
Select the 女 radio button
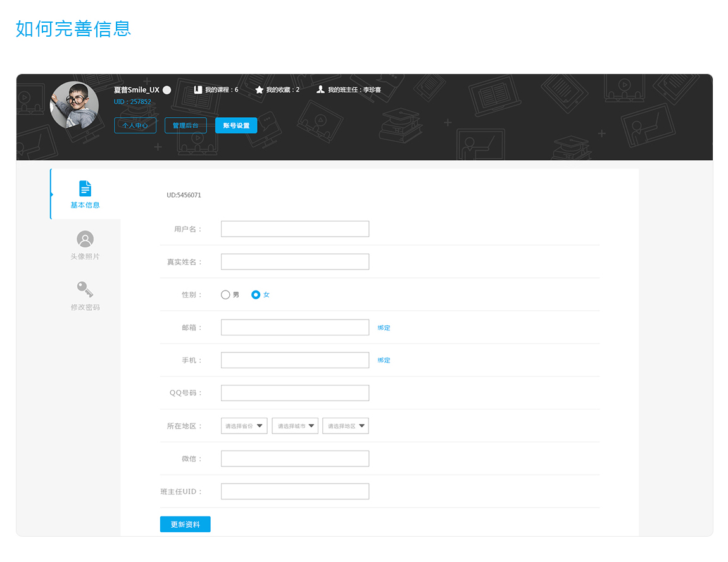click(255, 295)
